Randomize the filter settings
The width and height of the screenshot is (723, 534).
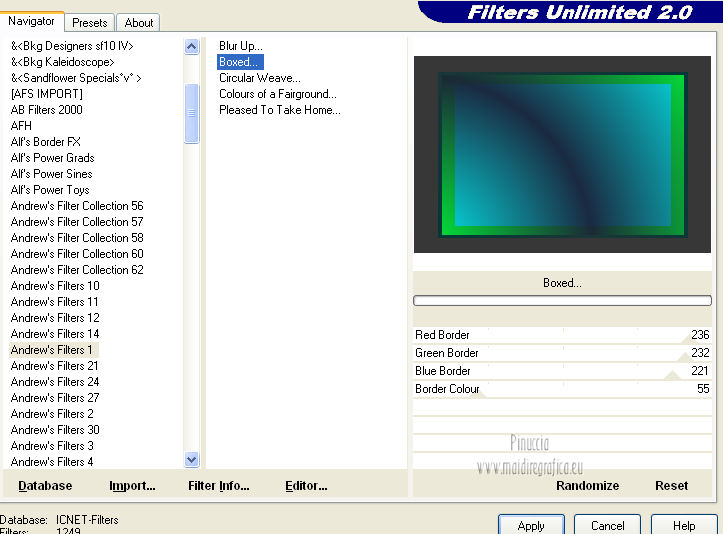click(587, 486)
